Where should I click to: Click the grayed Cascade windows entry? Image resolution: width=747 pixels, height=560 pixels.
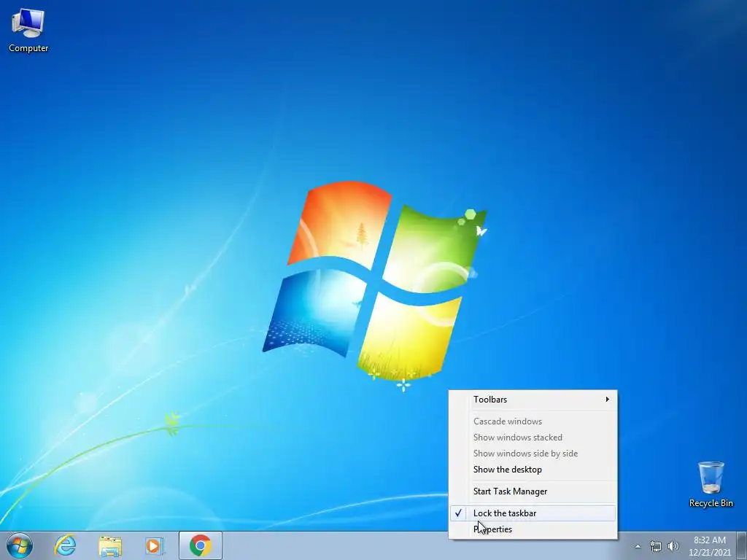[533, 421]
